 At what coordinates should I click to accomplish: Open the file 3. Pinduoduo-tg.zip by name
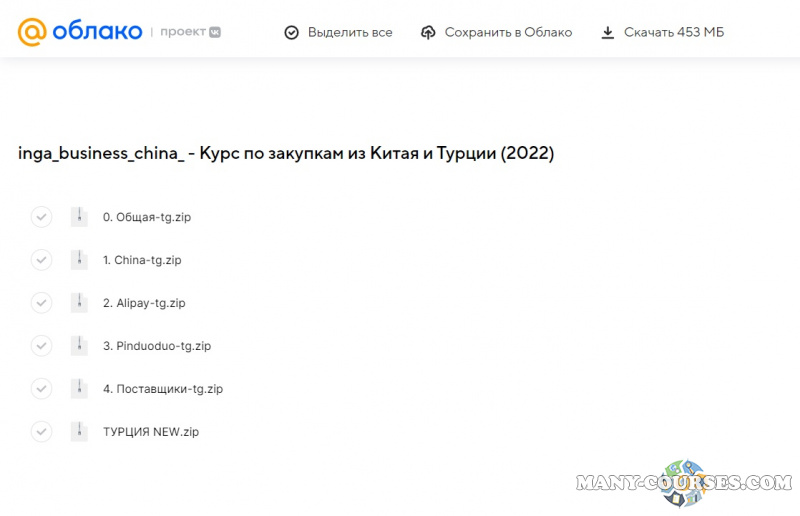pos(157,346)
